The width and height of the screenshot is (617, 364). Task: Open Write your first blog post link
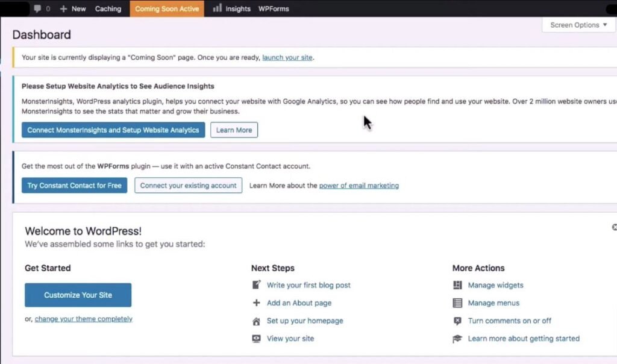pos(308,285)
